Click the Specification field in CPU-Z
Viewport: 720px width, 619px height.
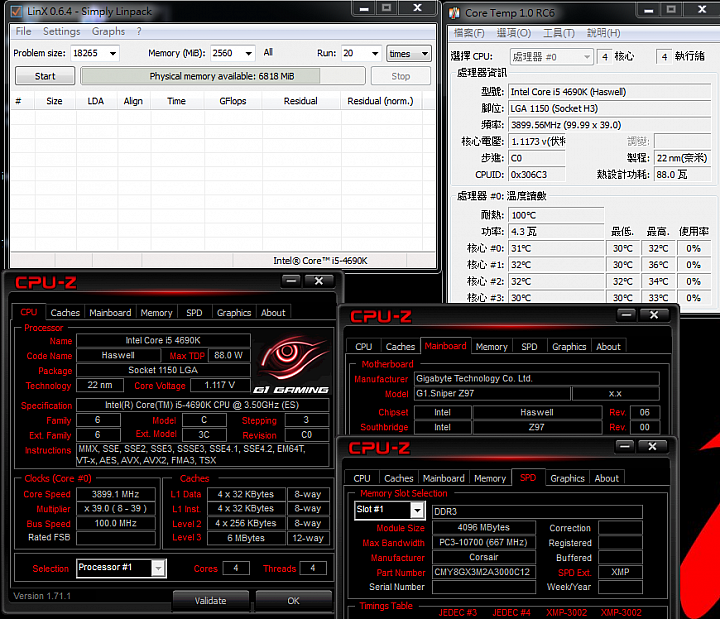click(x=202, y=405)
